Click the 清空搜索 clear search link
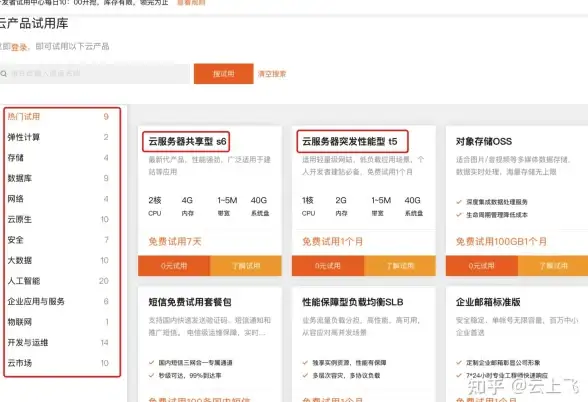Viewport: 588px width, 402px height. point(272,74)
